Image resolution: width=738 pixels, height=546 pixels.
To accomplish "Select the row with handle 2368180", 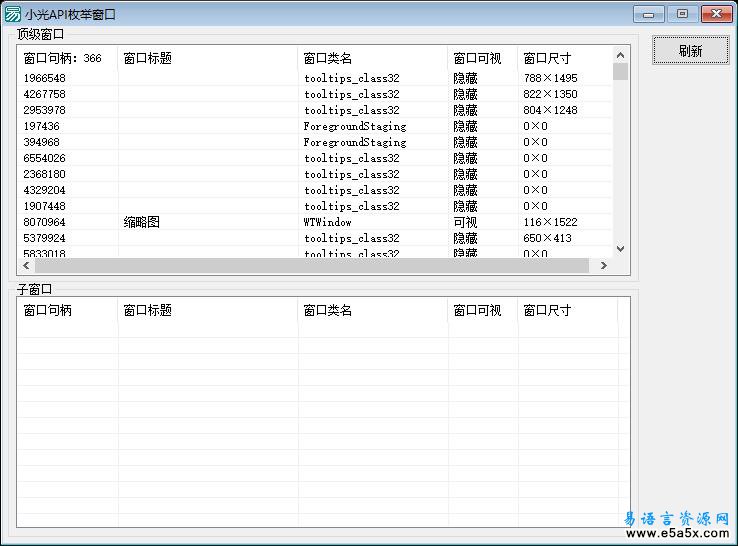I will coord(315,174).
